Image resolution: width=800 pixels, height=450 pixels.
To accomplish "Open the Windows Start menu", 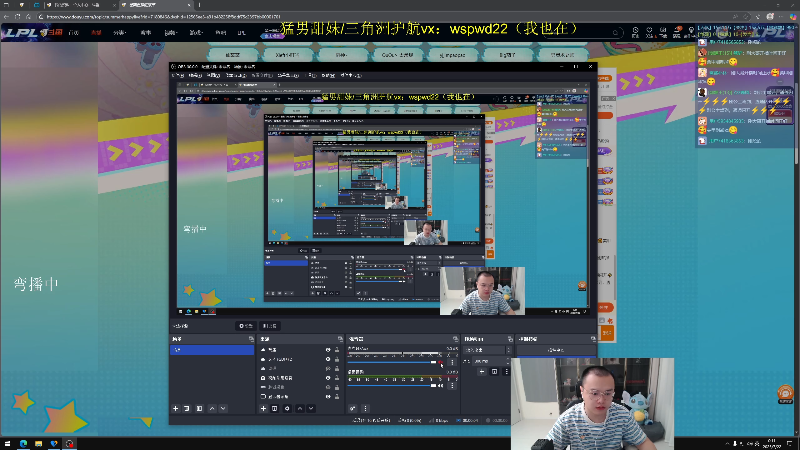I will coord(7,444).
